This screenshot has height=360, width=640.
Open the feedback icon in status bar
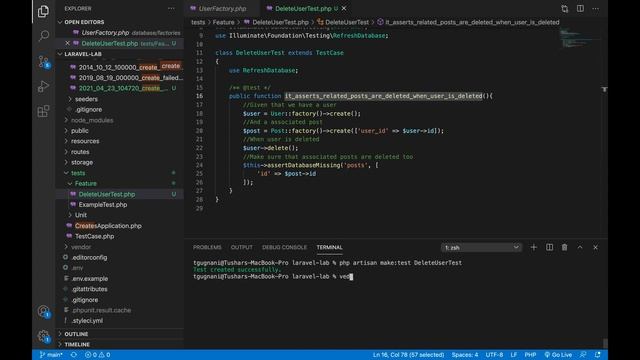coord(583,355)
